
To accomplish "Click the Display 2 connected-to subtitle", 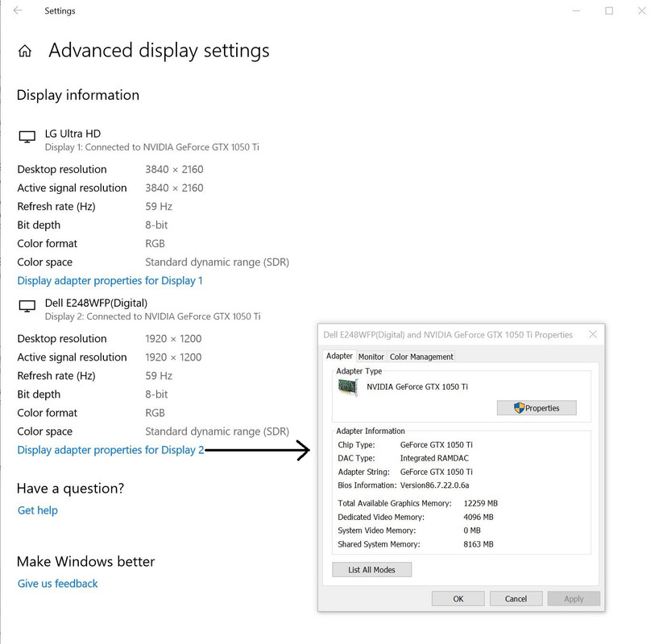I will tap(152, 316).
